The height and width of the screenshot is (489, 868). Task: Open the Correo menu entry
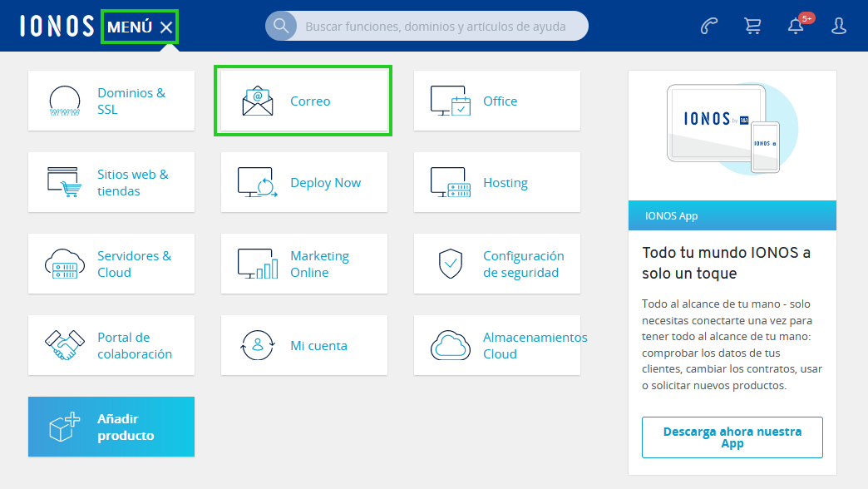304,101
